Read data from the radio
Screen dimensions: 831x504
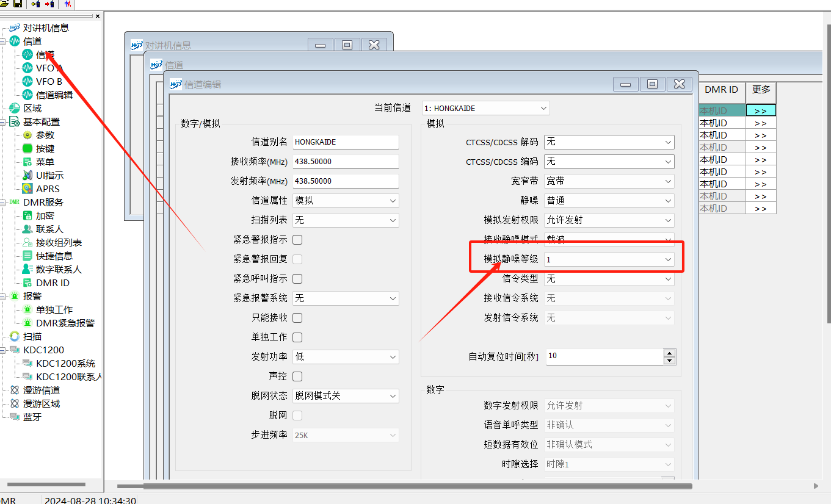point(35,4)
